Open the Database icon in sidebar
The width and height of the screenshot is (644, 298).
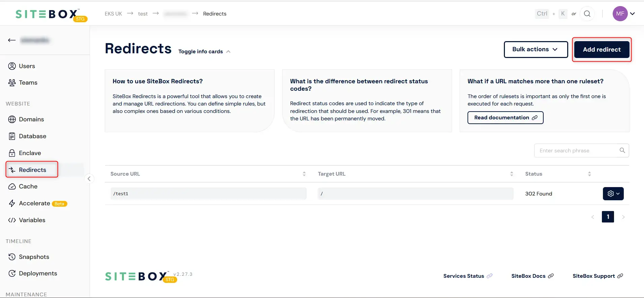[12, 136]
